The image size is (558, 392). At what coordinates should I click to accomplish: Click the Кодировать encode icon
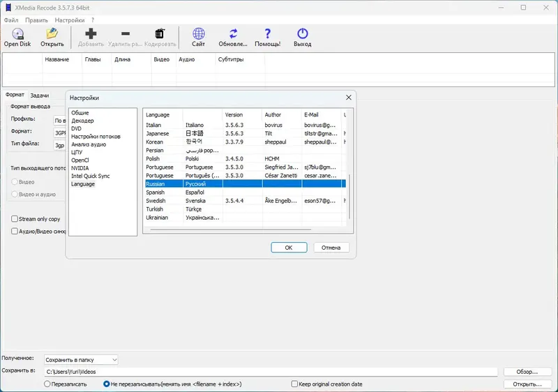[160, 33]
